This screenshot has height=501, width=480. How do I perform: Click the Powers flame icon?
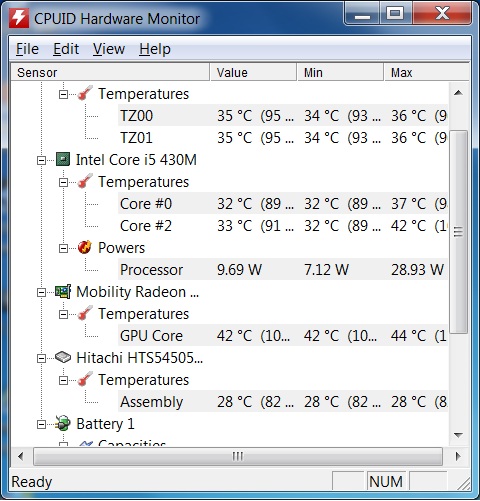[x=85, y=247]
